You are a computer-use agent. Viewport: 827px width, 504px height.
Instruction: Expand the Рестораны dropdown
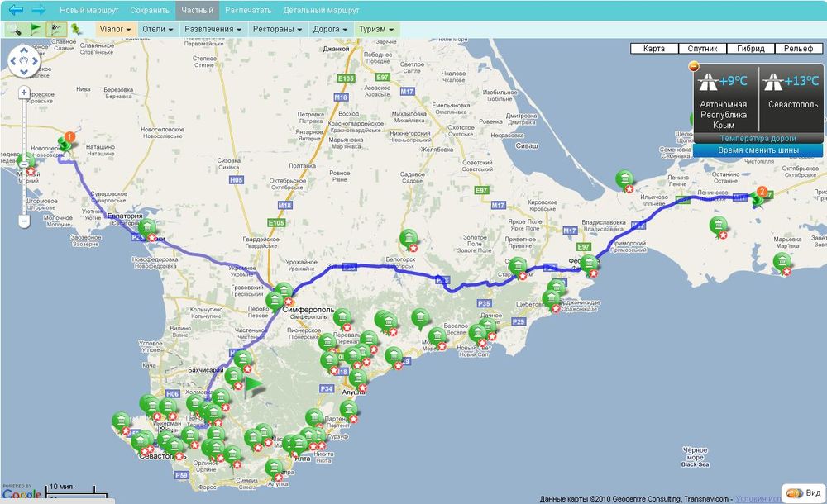pyautogui.click(x=277, y=29)
